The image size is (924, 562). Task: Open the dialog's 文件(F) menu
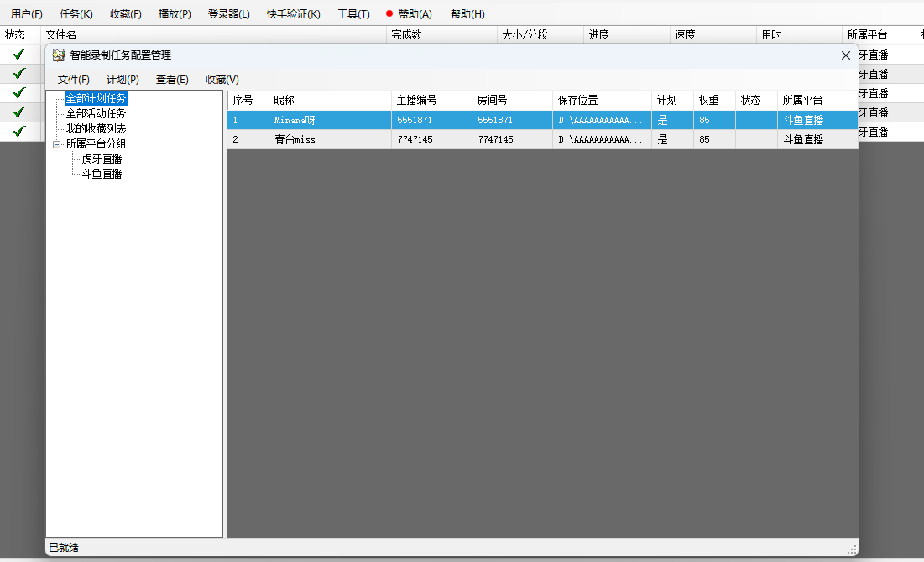pyautogui.click(x=74, y=80)
